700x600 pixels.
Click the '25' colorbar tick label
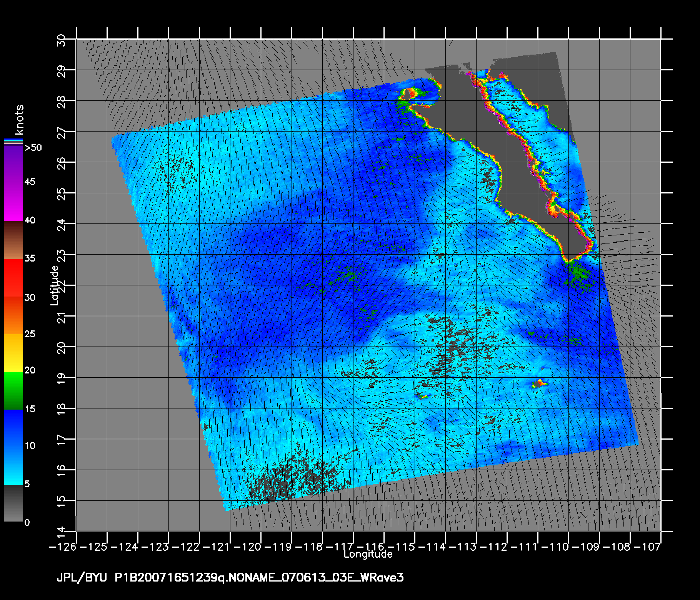tap(30, 334)
